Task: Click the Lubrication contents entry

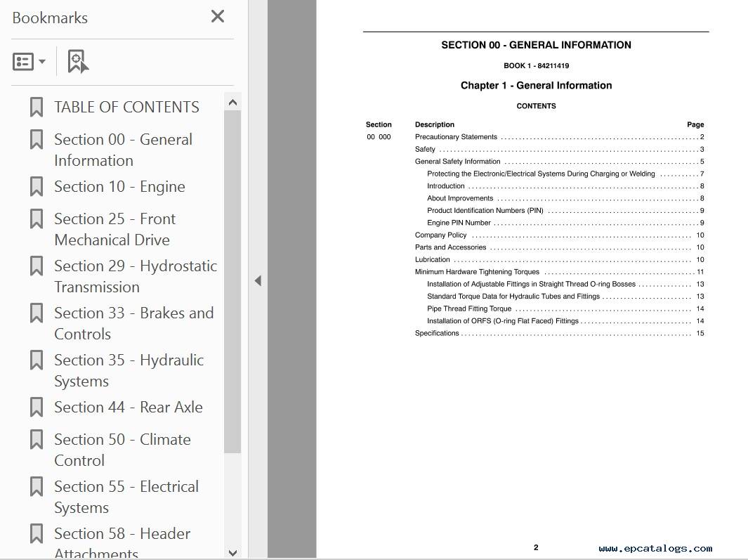Action: tap(559, 260)
